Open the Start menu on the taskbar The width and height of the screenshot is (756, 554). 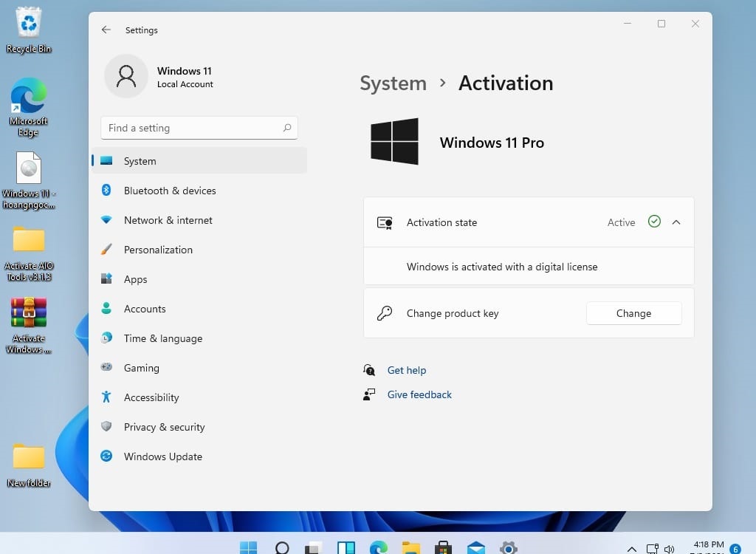[x=248, y=548]
